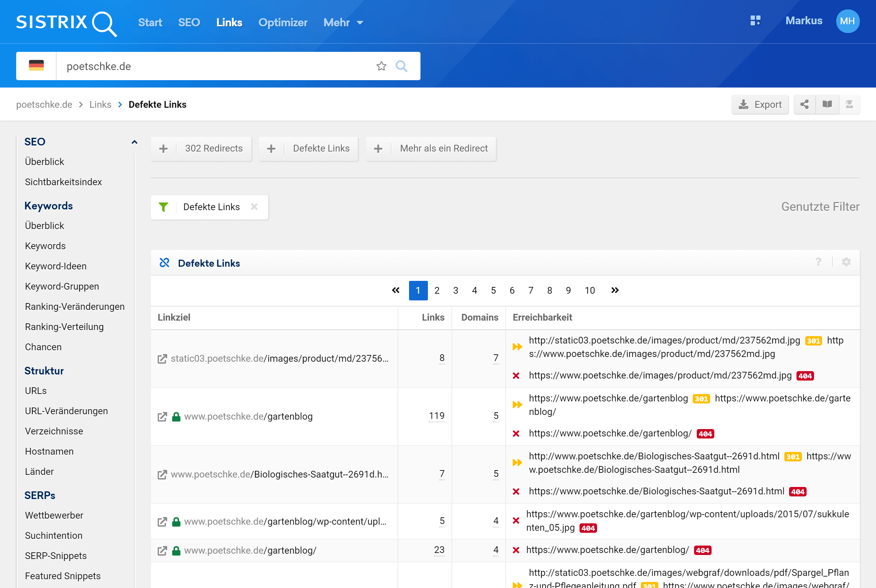This screenshot has height=588, width=876.
Task: Click the magnifier search icon in the search field
Action: tap(401, 66)
